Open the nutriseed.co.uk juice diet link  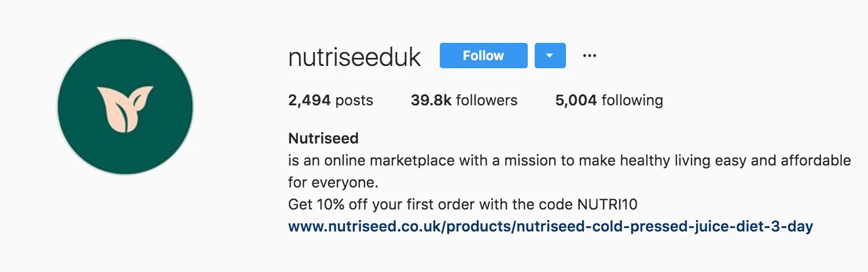coord(550,226)
